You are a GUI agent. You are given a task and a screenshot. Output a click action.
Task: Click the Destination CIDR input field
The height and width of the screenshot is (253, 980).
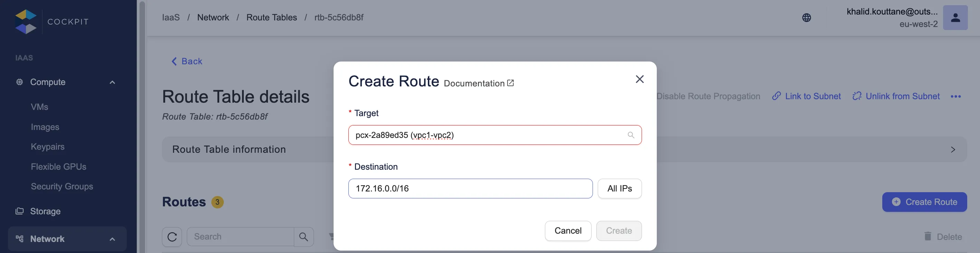pyautogui.click(x=470, y=189)
